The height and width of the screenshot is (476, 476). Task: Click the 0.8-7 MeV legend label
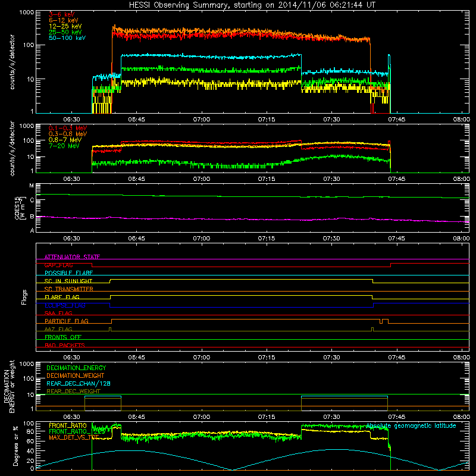[65, 140]
